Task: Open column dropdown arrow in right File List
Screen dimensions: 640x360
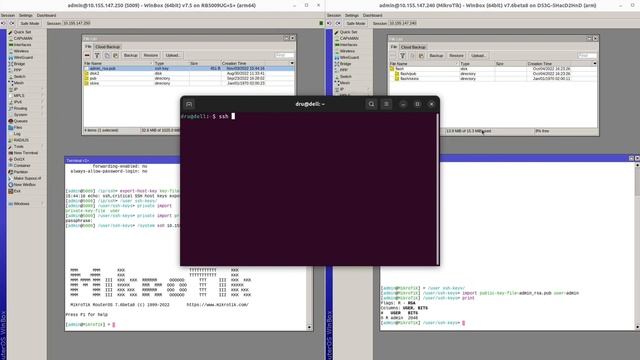Action: pyautogui.click(x=595, y=64)
